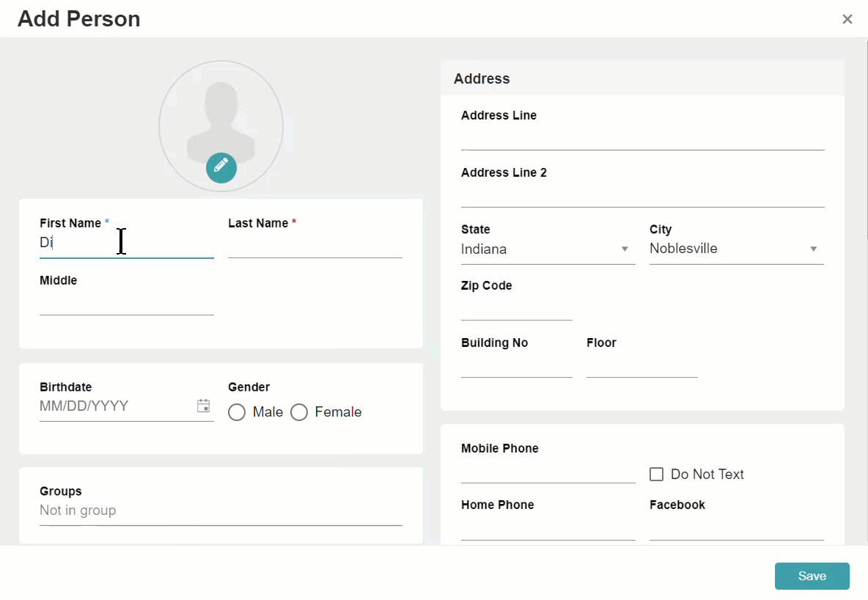Click the vertical scrollbar of the dialog

coord(867,139)
